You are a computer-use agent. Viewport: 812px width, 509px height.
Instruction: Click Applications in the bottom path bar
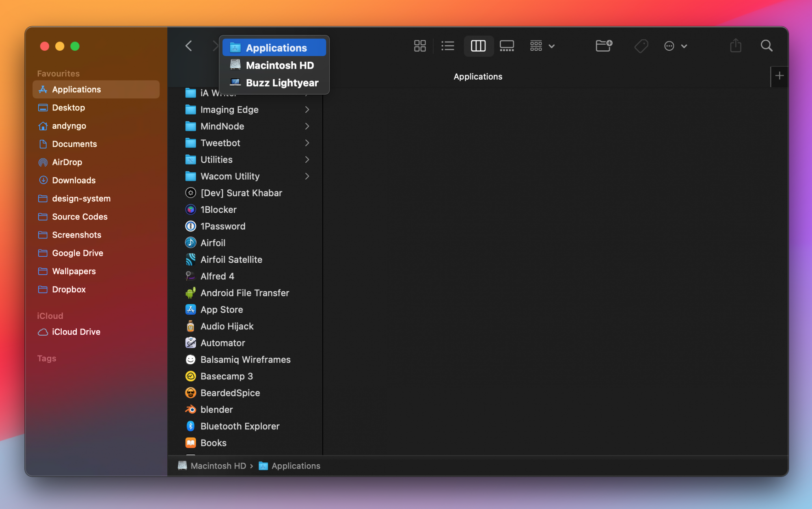pos(289,466)
